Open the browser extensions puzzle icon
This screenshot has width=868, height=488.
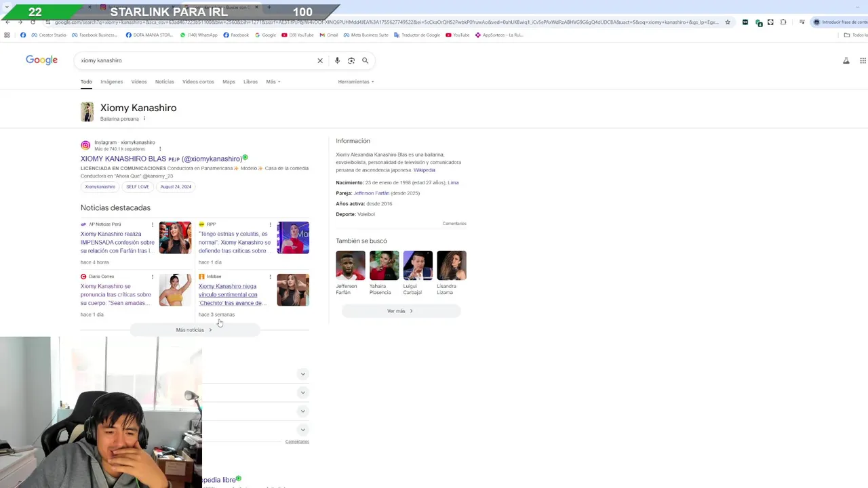(783, 22)
